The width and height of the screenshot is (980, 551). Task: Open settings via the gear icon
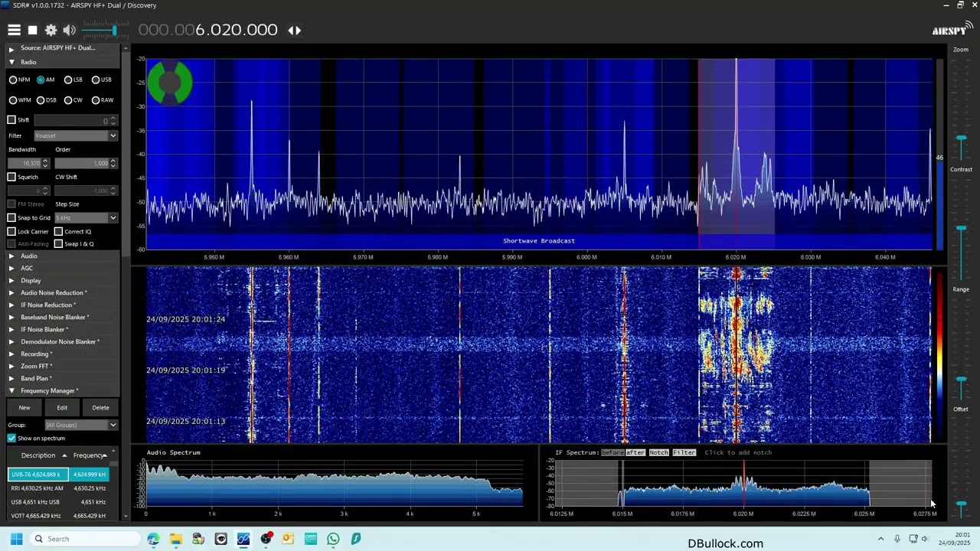(51, 30)
